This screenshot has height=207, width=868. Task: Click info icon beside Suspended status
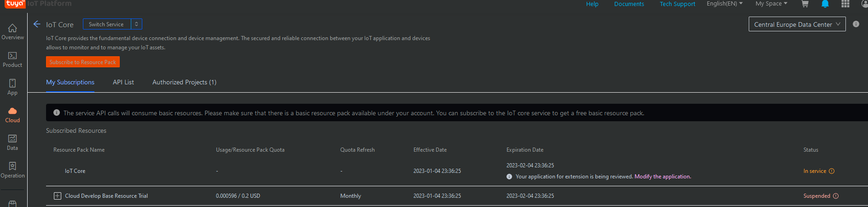tap(836, 196)
